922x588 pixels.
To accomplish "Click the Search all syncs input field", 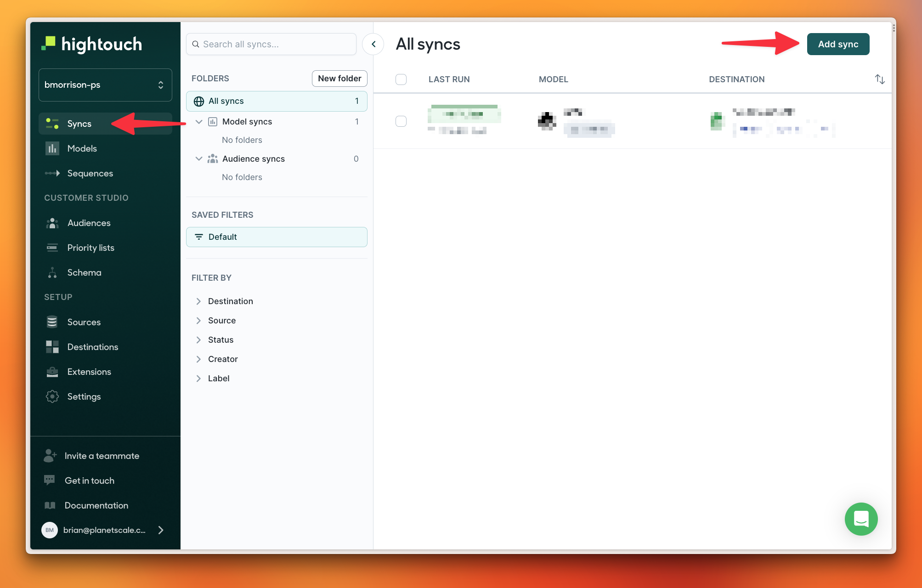I will (271, 44).
